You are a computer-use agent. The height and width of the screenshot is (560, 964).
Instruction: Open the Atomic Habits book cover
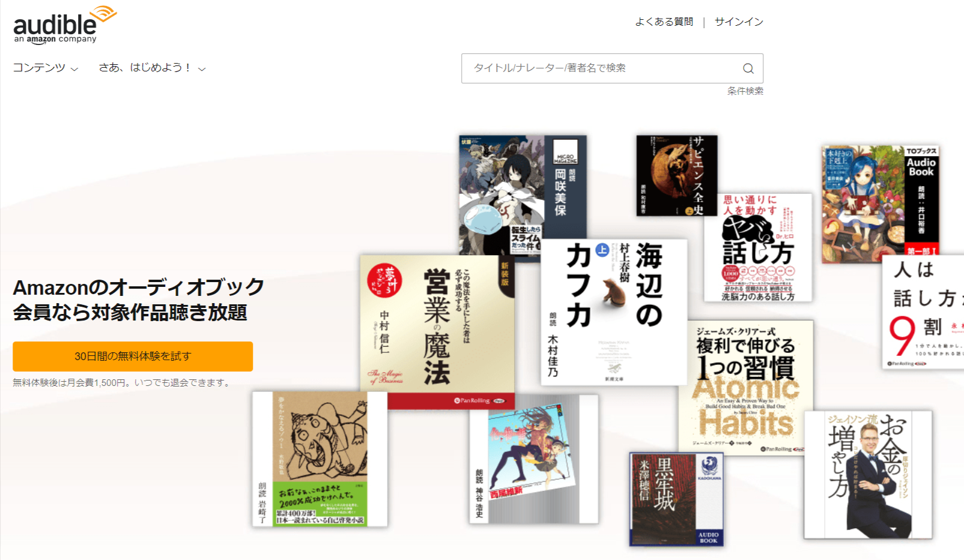pyautogui.click(x=746, y=388)
